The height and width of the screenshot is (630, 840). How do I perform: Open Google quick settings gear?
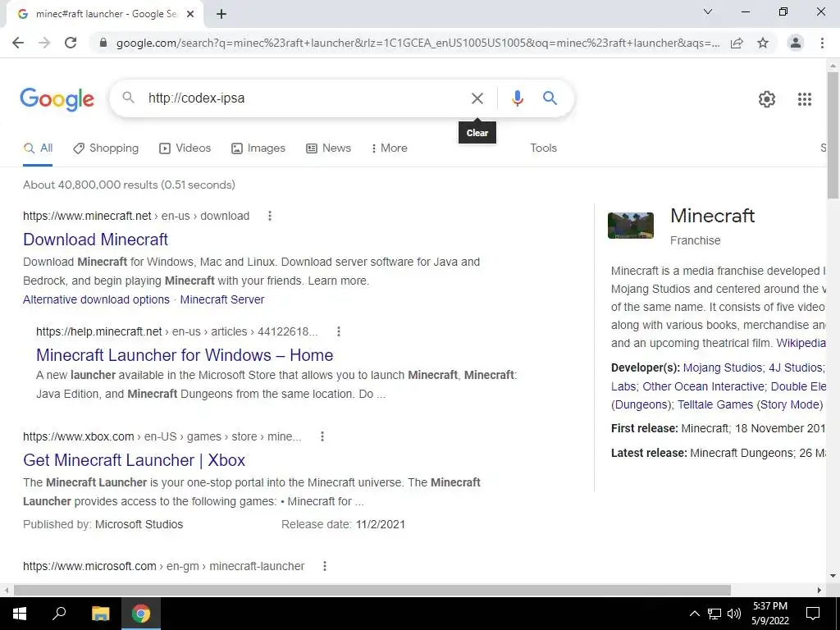(x=767, y=99)
